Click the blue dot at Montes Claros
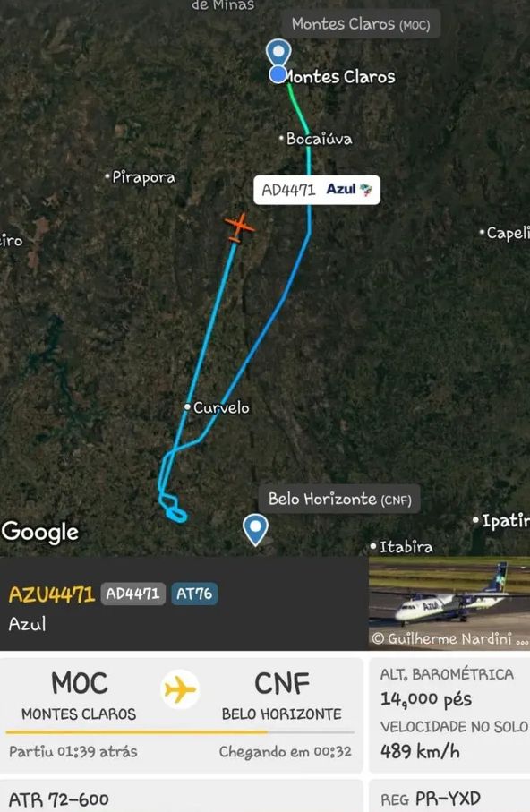This screenshot has width=530, height=812. 278,75
